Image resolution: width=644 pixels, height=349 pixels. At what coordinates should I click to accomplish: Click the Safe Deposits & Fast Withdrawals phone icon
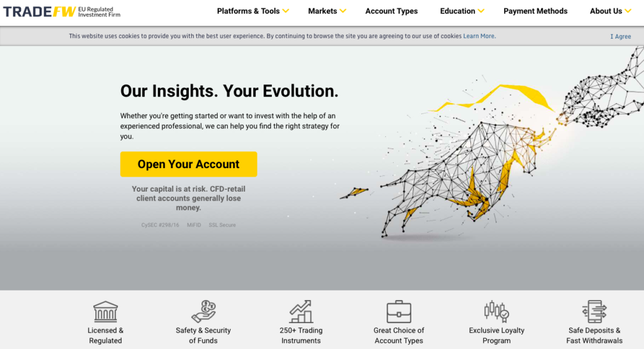tap(594, 312)
